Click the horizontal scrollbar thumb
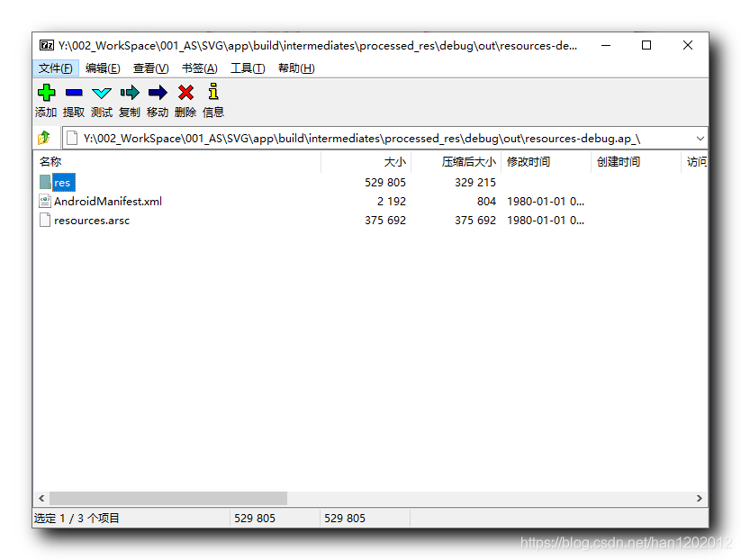Screen dimensions: 741x560 168,498
